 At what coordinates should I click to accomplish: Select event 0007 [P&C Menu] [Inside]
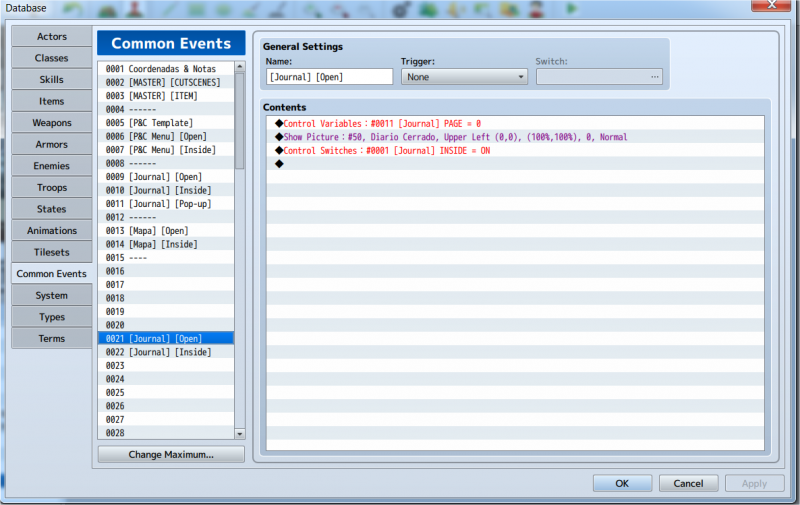pos(166,150)
